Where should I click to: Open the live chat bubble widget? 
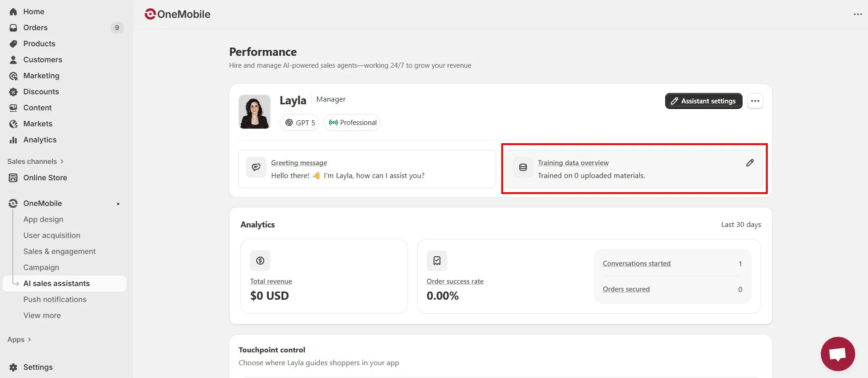coord(838,354)
